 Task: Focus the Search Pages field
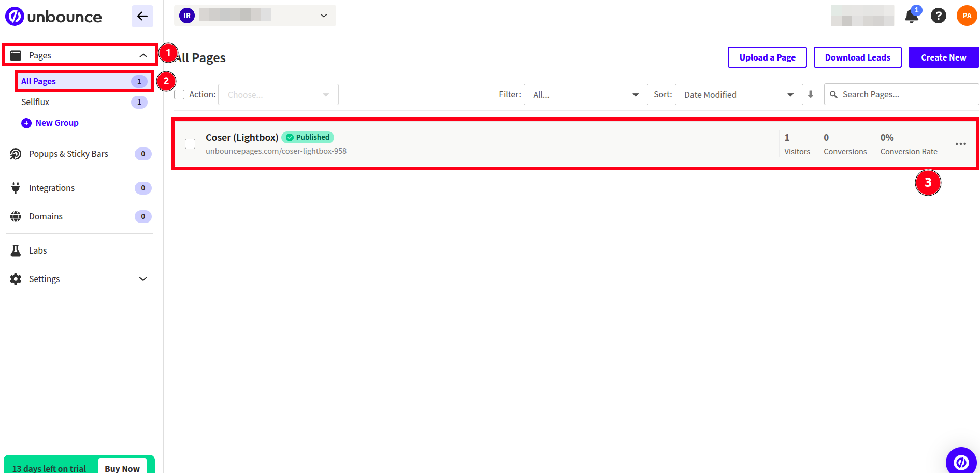point(901,94)
